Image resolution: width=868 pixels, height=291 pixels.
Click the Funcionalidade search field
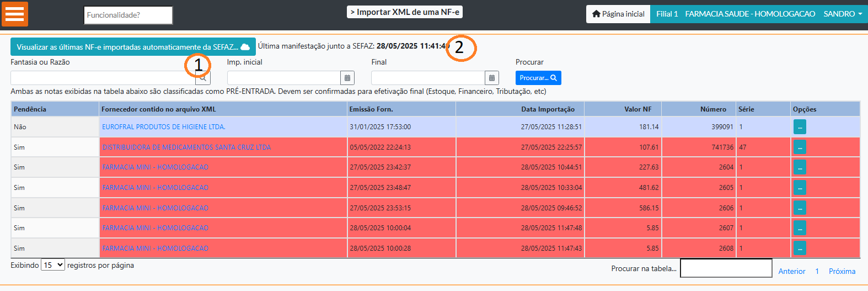[128, 15]
